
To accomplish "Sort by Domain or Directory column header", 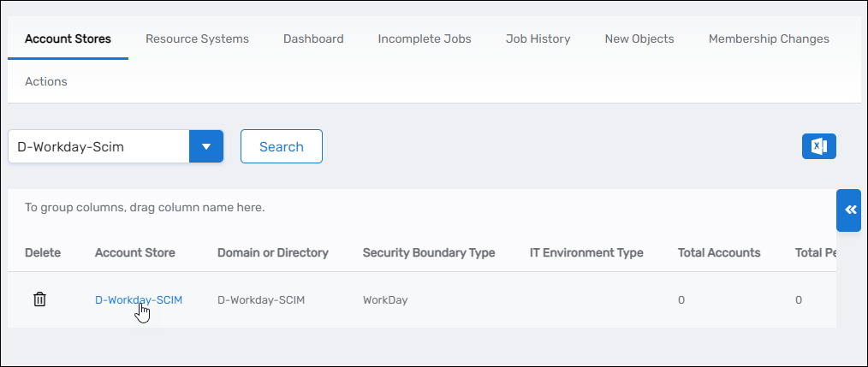I will pos(273,252).
